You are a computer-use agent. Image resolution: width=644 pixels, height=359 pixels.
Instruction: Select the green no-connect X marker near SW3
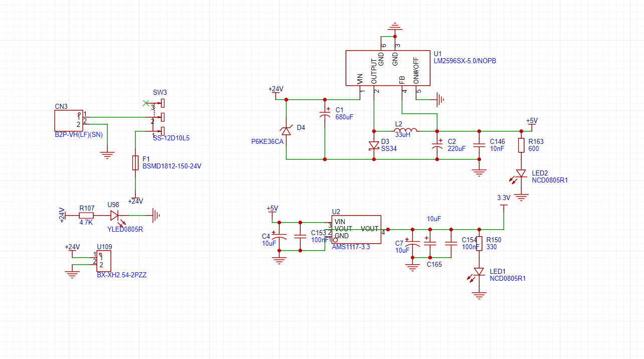click(146, 103)
